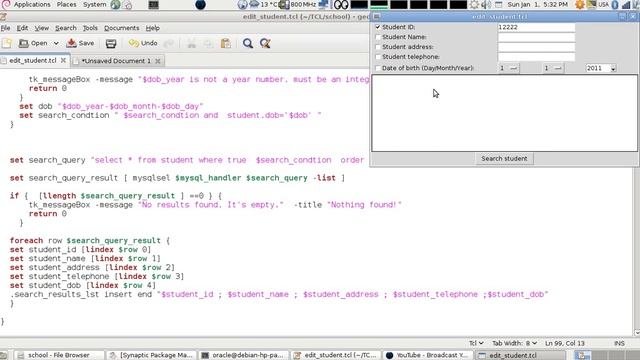
Task: Open the Documents menu
Action: 121,28
